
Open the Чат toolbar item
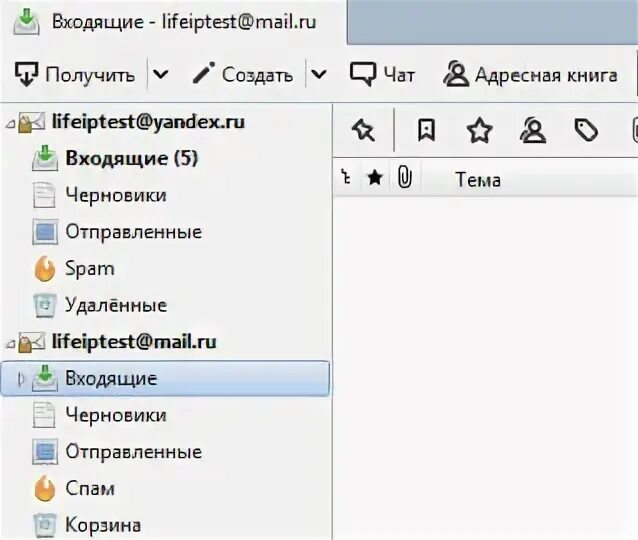[383, 74]
